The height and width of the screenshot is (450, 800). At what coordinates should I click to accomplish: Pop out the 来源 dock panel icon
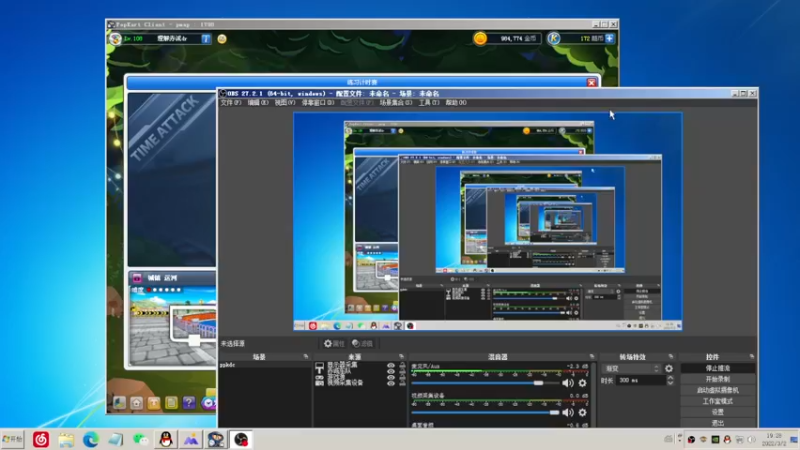coord(401,357)
